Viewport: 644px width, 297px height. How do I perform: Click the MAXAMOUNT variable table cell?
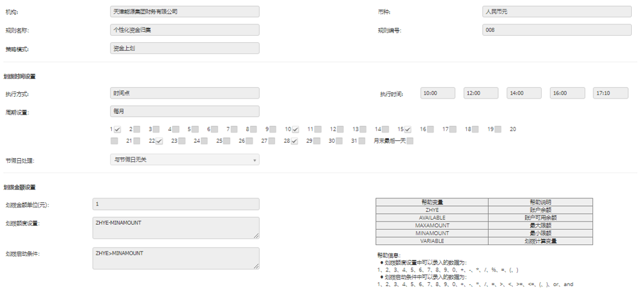432,225
